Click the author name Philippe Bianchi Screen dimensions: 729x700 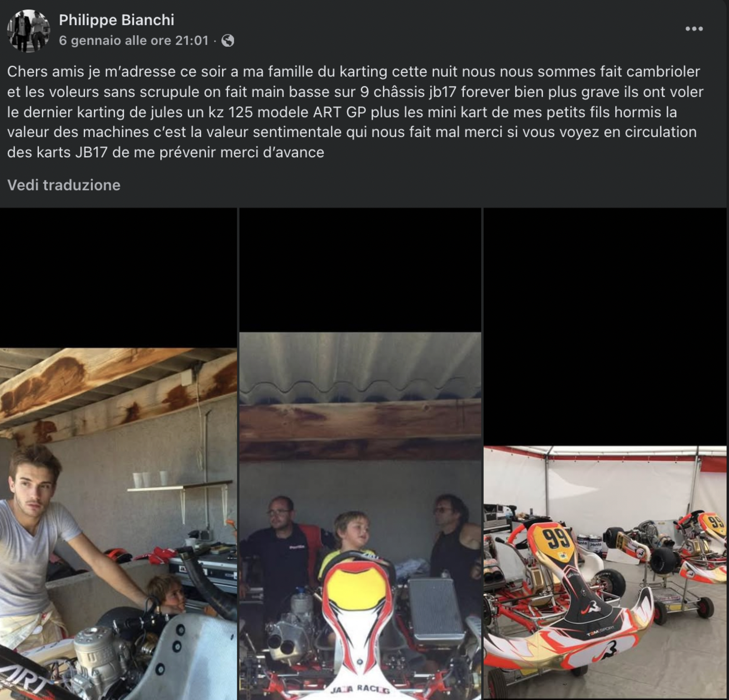pos(116,20)
